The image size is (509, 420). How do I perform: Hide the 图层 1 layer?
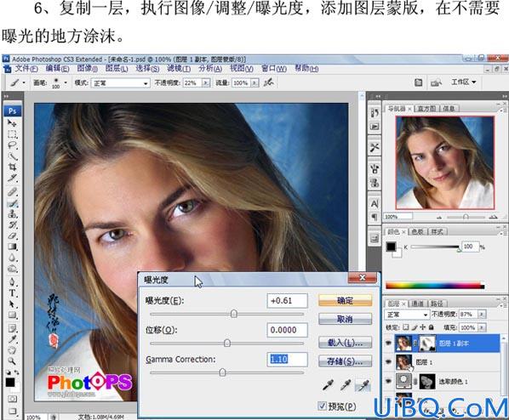pos(388,361)
